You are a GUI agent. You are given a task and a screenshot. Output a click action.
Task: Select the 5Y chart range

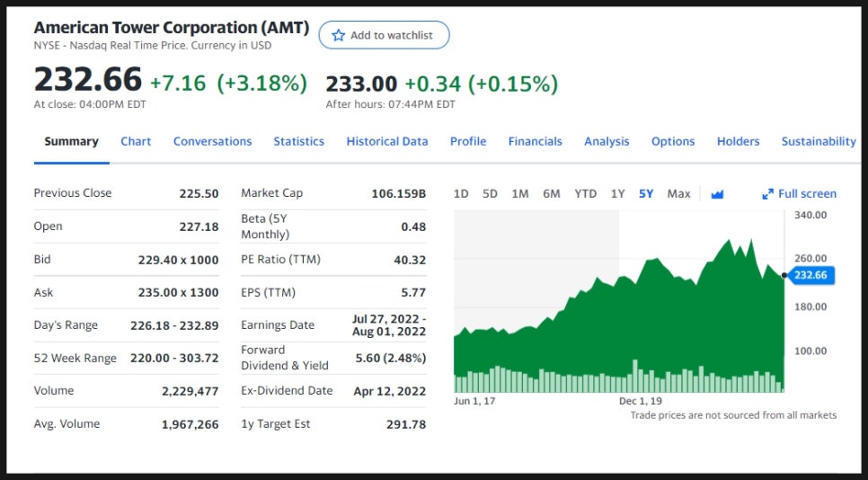tap(646, 194)
